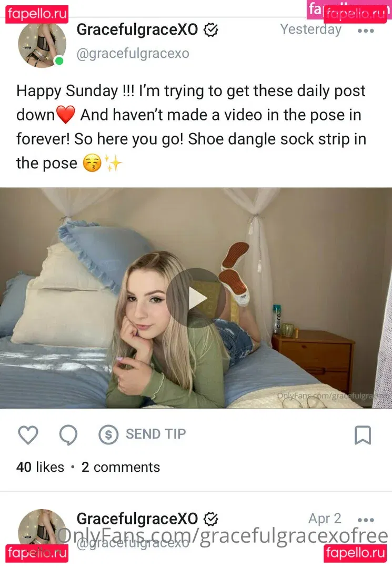View the 2 comments link
The height and width of the screenshot is (568, 392).
tap(120, 468)
